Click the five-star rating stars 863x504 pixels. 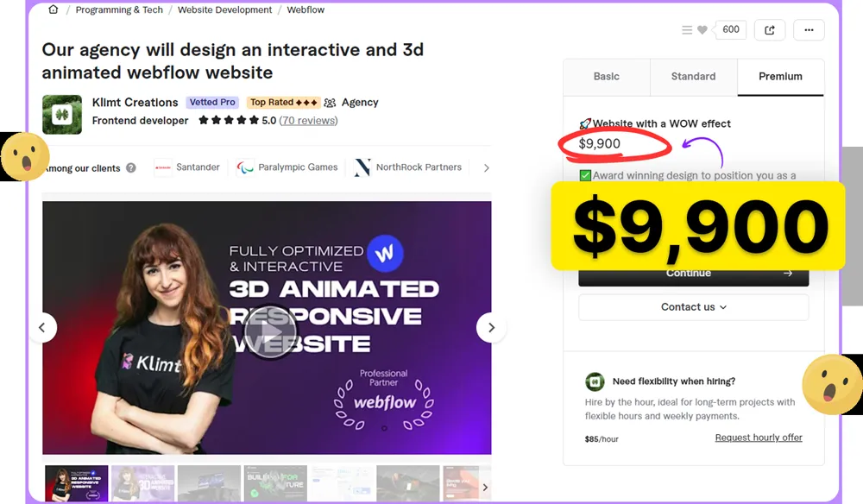click(x=229, y=120)
